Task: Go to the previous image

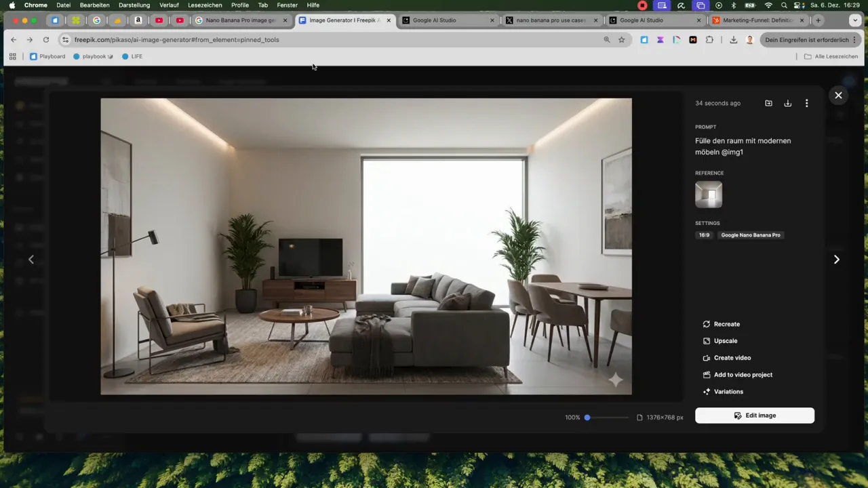Action: point(31,259)
